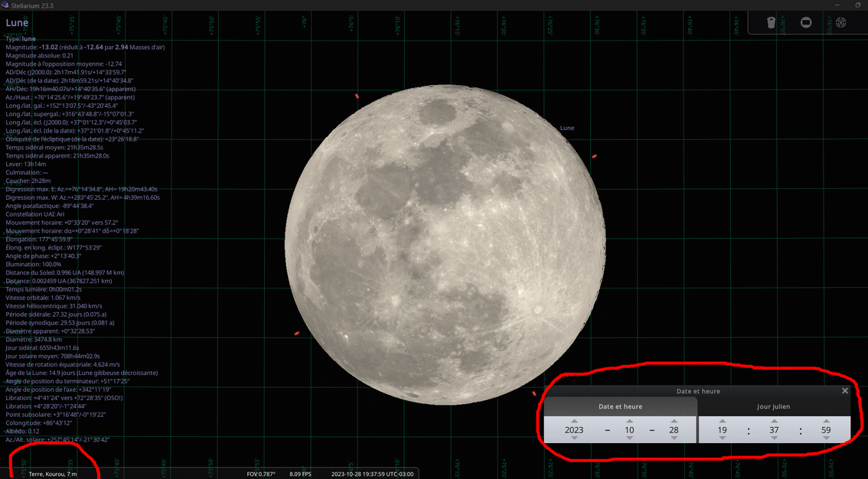
Task: Switch to the Jour julien tab
Action: click(x=773, y=406)
